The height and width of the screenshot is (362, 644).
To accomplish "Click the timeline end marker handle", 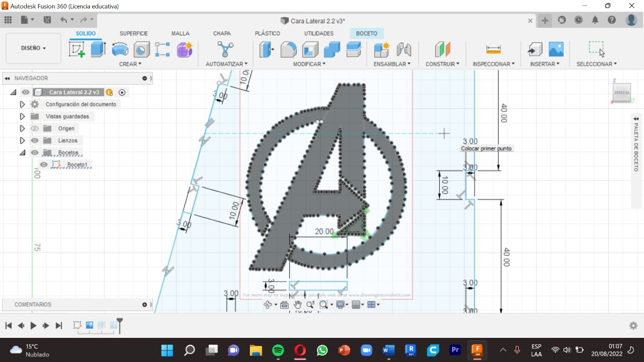I will [120, 323].
